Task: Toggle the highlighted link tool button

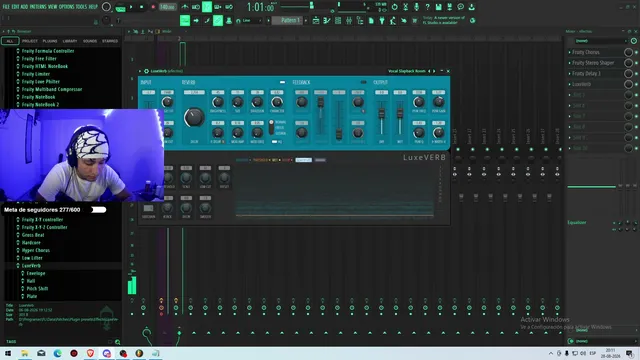Action: tap(218, 20)
